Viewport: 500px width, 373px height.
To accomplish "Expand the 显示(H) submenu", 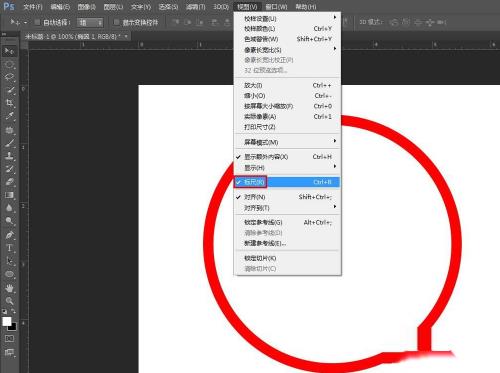I will click(x=287, y=167).
